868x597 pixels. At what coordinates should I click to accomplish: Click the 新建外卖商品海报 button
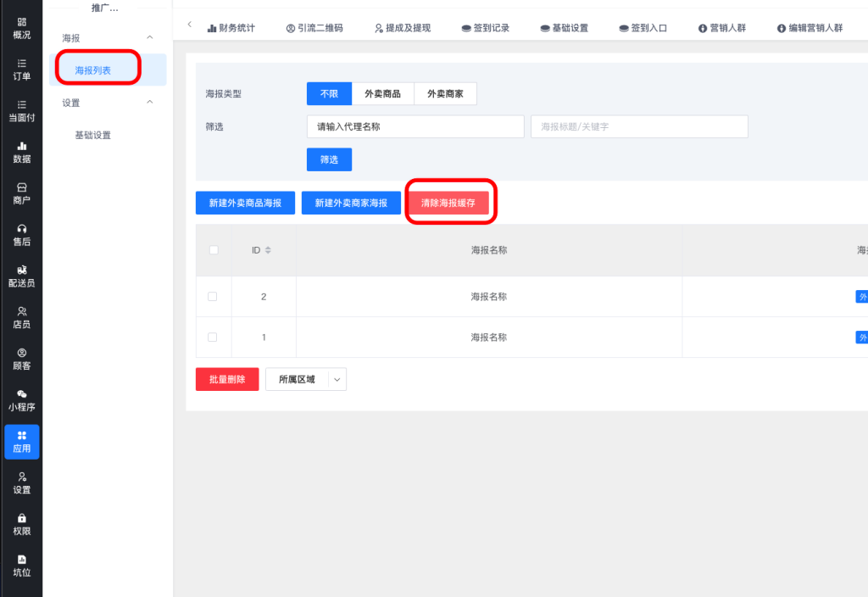pos(245,204)
